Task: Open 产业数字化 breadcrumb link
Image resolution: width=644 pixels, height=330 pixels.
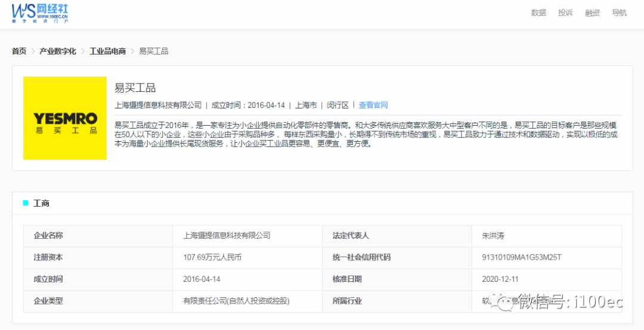Action: coord(57,51)
